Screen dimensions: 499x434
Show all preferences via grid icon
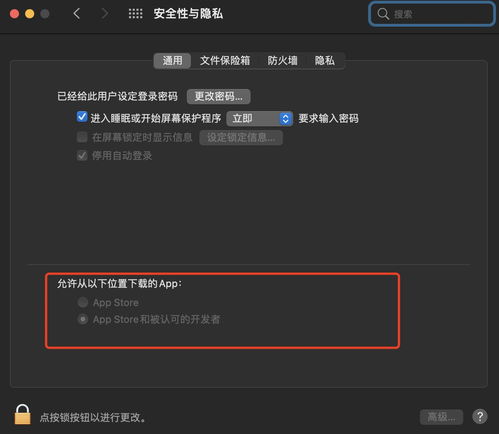pyautogui.click(x=135, y=14)
